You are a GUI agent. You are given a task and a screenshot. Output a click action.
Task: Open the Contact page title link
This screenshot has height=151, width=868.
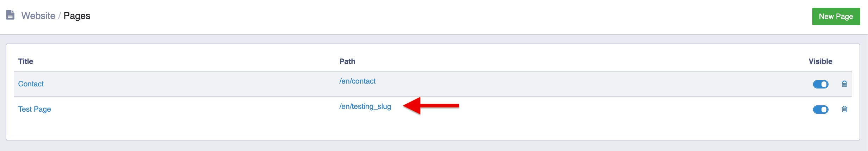click(x=31, y=84)
